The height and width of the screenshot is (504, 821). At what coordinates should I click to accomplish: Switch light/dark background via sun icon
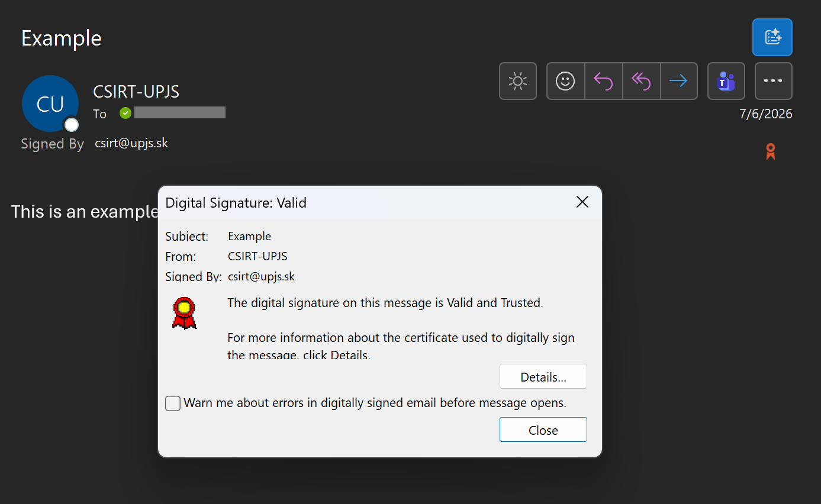518,81
